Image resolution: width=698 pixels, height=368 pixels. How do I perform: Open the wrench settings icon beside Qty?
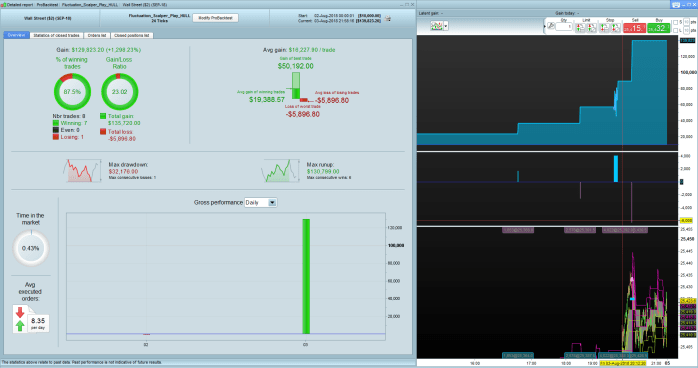coord(551,26)
